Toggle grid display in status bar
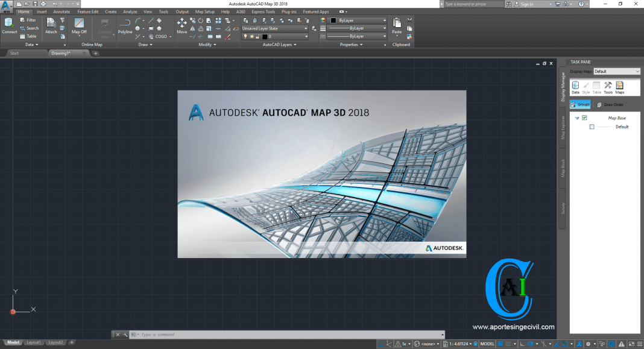 point(500,344)
